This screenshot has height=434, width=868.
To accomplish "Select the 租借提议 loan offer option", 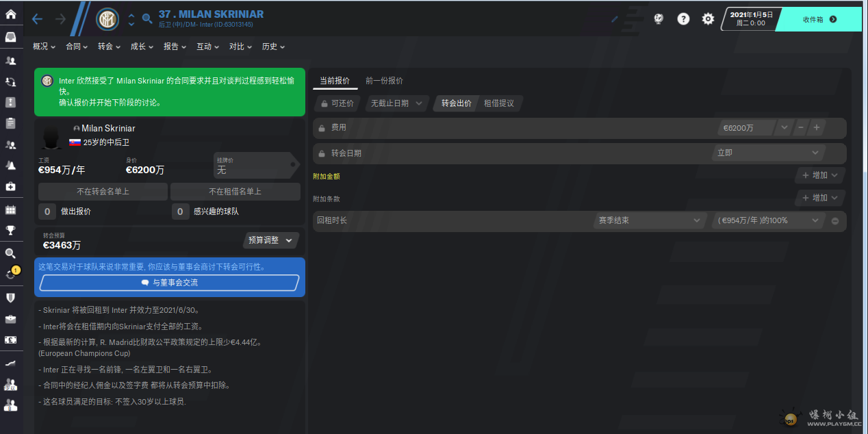I will [499, 103].
